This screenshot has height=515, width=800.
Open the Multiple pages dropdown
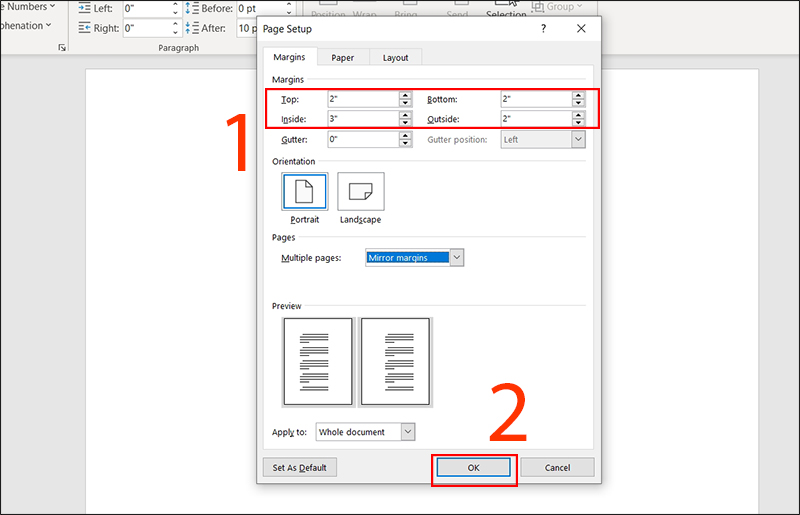point(457,258)
